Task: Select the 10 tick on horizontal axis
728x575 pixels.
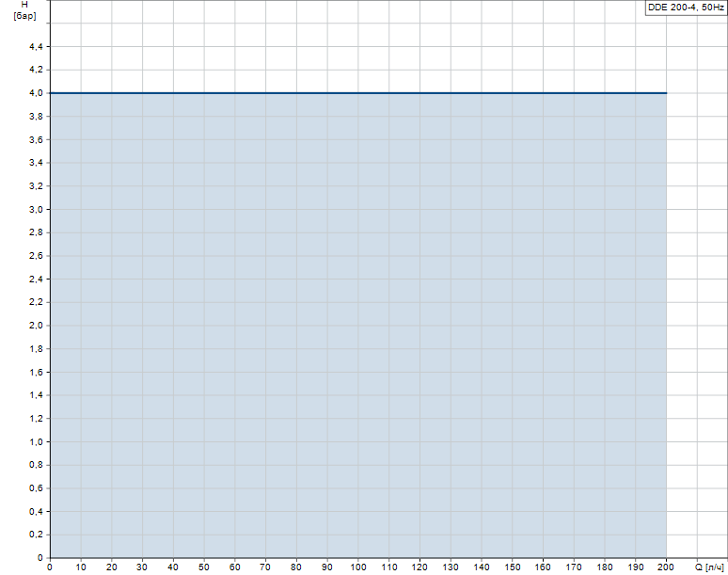Action: [81, 567]
